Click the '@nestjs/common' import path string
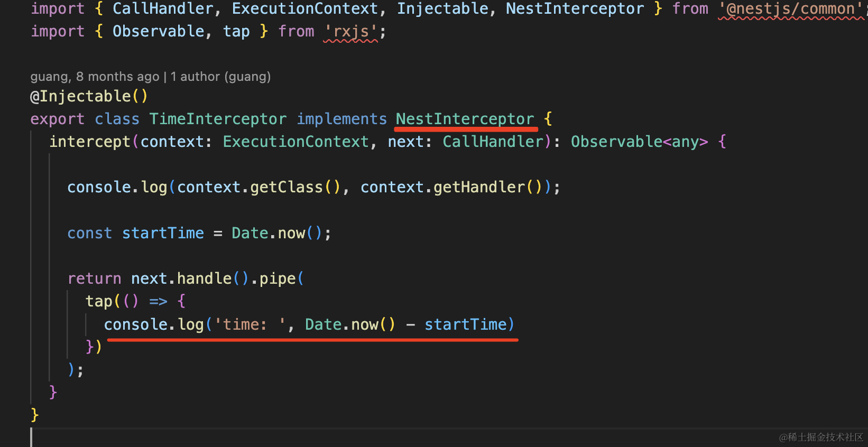This screenshot has height=447, width=868. 790,8
